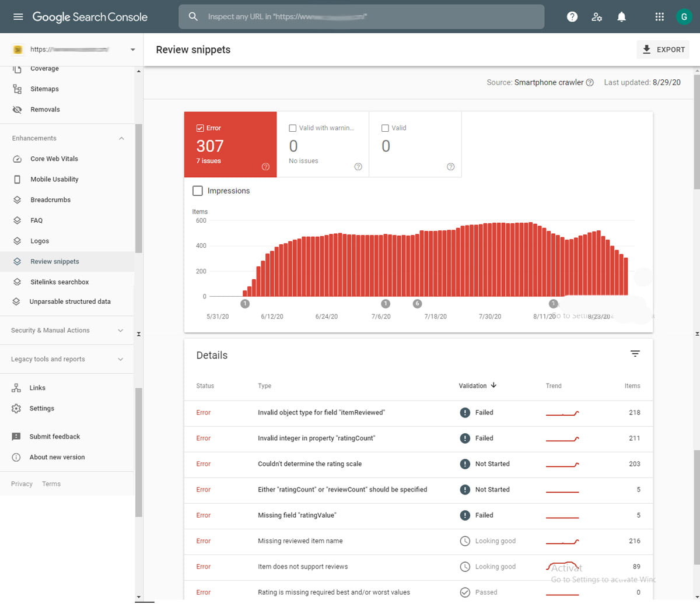Click the Breadcrumbs layers icon
This screenshot has height=604, width=700.
(17, 200)
